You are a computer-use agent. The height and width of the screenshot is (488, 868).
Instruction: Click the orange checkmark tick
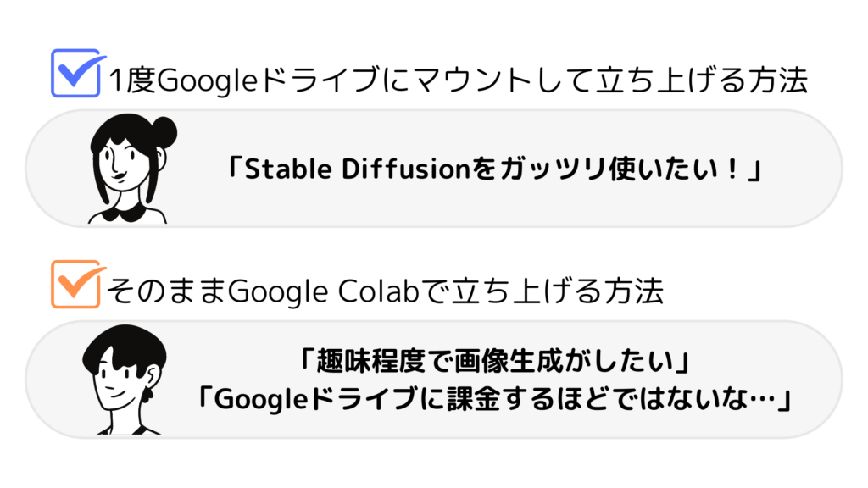(82, 281)
